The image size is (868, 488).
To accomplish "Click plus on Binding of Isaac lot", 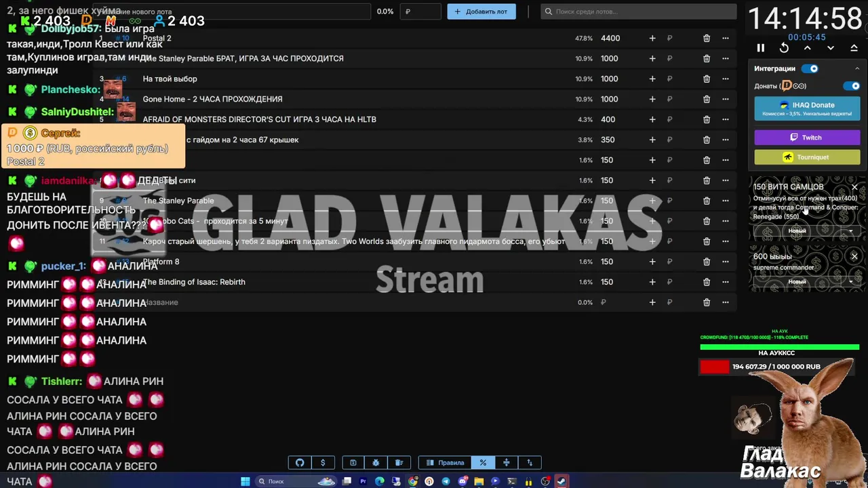I will 652,282.
